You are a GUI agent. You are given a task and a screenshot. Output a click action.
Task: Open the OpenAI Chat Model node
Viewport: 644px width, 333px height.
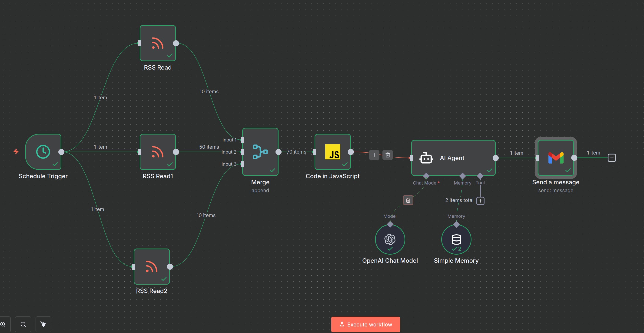coord(390,239)
